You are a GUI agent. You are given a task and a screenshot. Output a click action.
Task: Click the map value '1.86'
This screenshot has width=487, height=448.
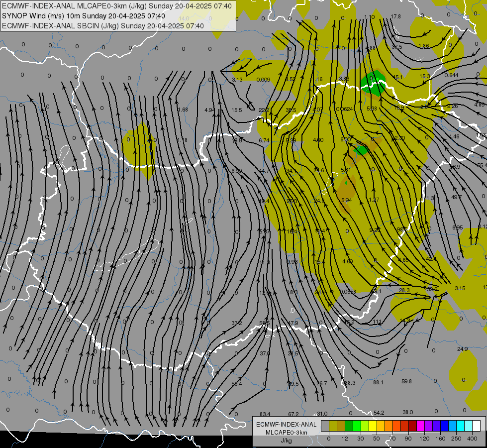click(424, 46)
